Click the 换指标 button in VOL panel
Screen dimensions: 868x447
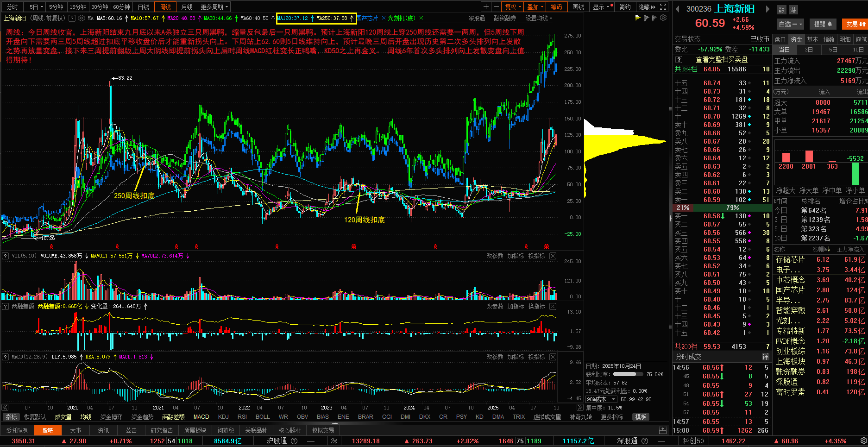537,256
